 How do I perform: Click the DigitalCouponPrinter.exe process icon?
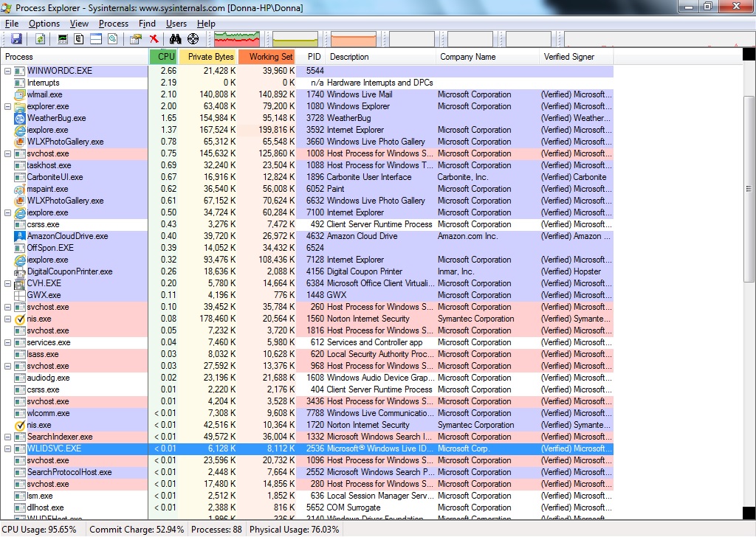point(20,271)
